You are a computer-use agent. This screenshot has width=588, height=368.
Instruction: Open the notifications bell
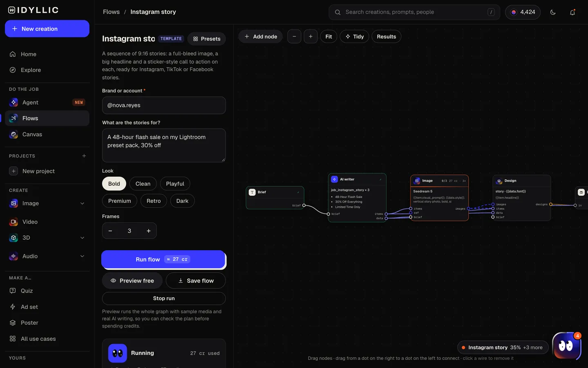tap(572, 12)
